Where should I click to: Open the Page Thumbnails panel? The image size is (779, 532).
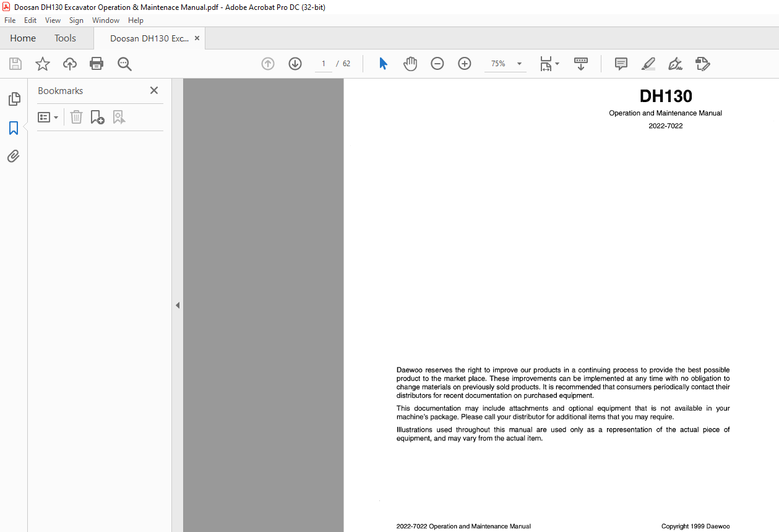14,99
